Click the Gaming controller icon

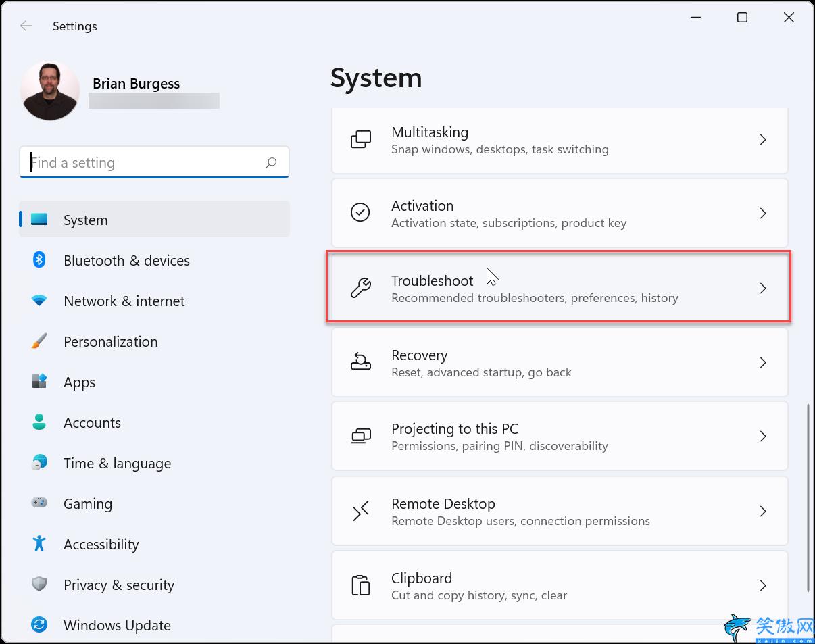(39, 503)
